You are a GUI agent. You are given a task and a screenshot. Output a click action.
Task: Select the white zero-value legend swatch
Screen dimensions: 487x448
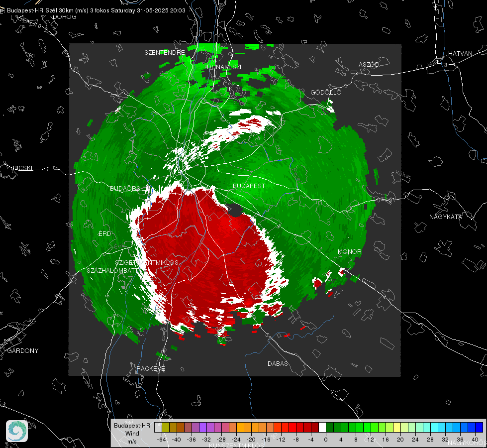(322, 427)
